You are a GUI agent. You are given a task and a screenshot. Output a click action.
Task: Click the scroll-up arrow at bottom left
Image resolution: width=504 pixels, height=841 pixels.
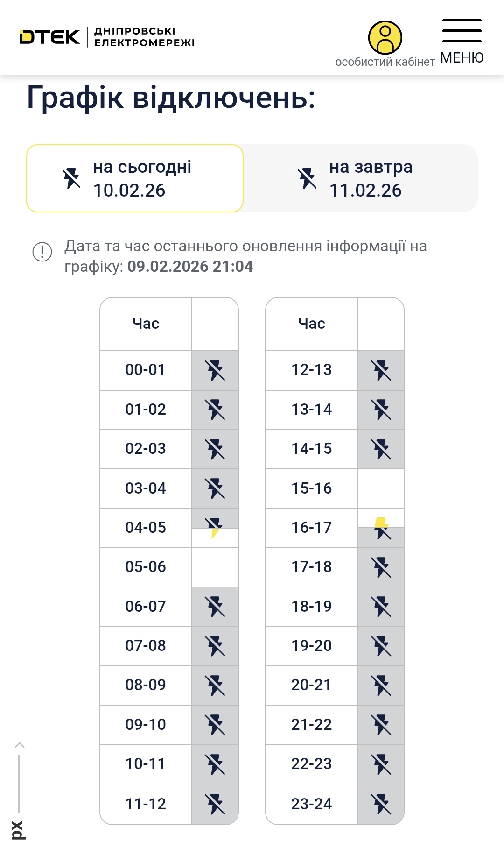20,745
